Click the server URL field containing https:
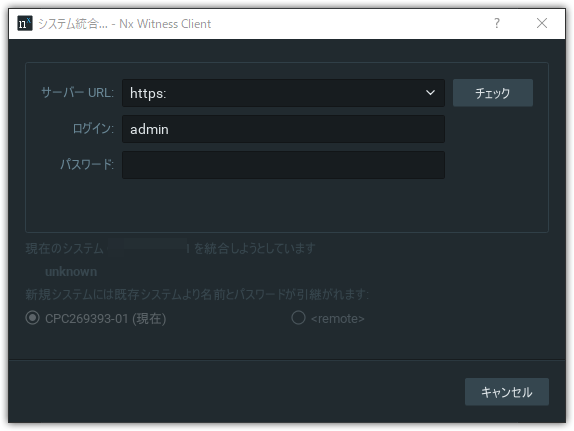Screen dimensions: 574x431 click(x=283, y=93)
